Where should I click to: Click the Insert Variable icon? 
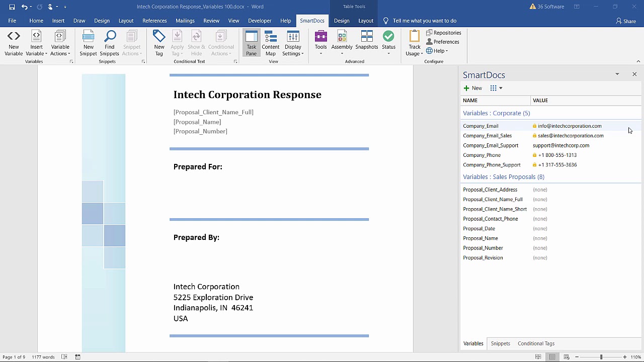pos(36,43)
